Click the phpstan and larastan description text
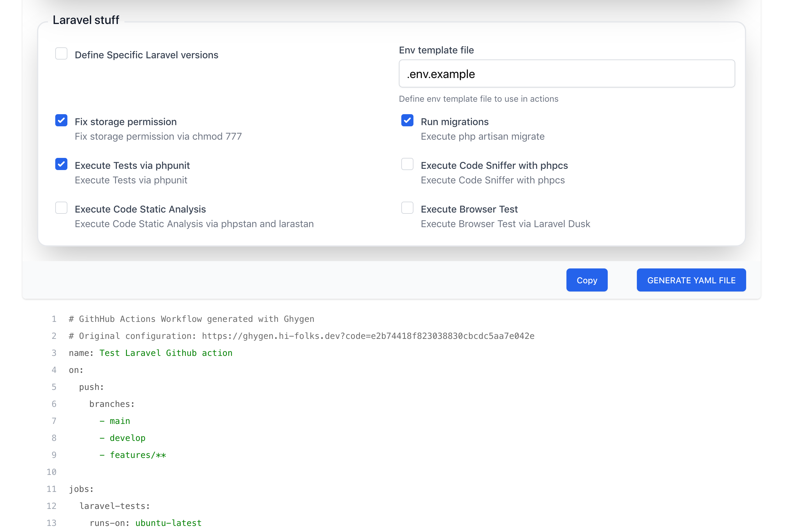The image size is (785, 532). pyautogui.click(x=194, y=224)
